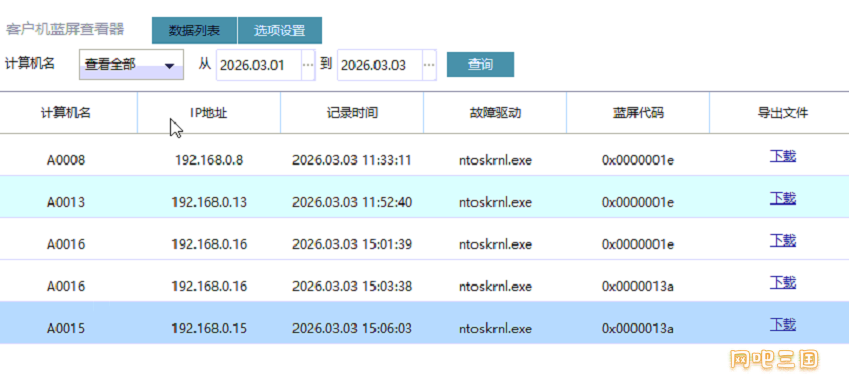Click the 客户机蓝屏查看器 title text
Screen dimensions: 849x384
[x=65, y=29]
